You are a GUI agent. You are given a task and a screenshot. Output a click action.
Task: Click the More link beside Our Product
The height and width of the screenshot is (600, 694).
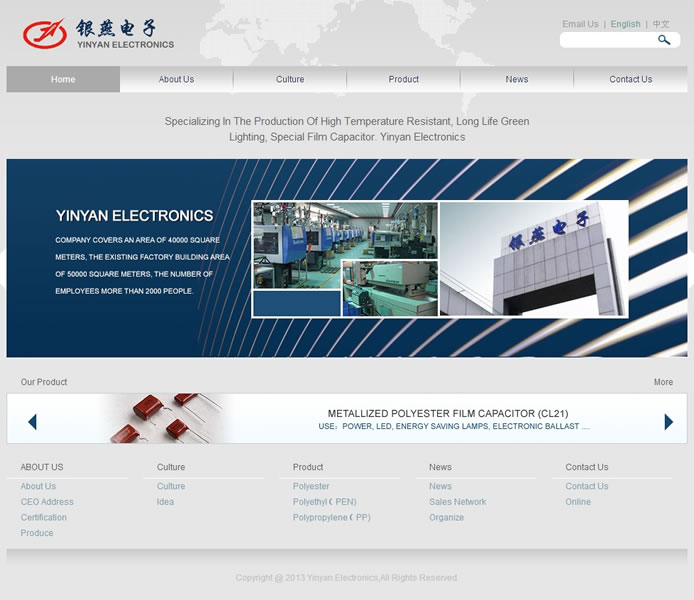(663, 382)
